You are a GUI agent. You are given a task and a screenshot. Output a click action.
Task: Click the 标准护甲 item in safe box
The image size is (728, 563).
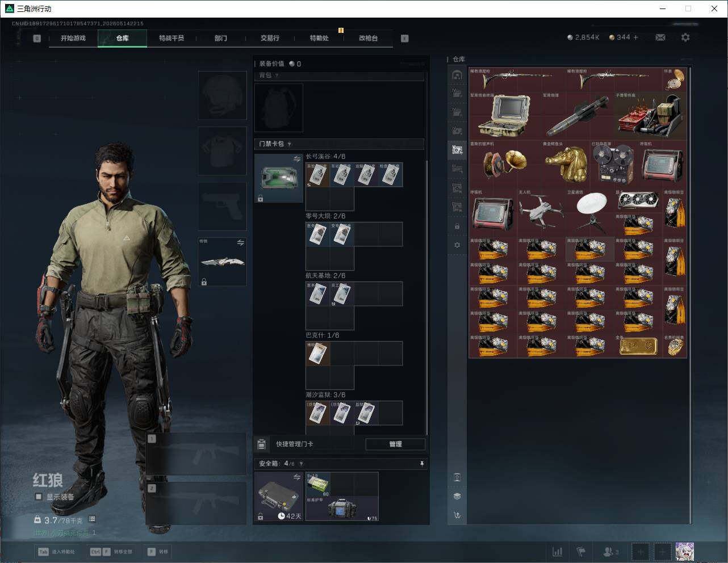pyautogui.click(x=342, y=509)
